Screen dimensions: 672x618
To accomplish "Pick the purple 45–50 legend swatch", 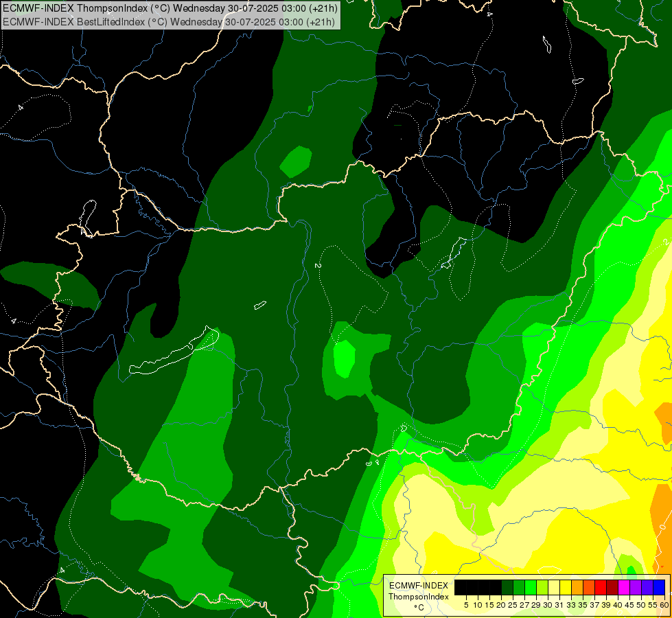I will point(636,587).
